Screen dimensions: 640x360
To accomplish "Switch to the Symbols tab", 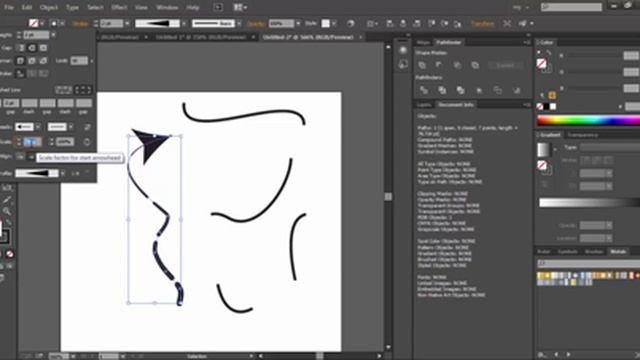I will pyautogui.click(x=568, y=251).
